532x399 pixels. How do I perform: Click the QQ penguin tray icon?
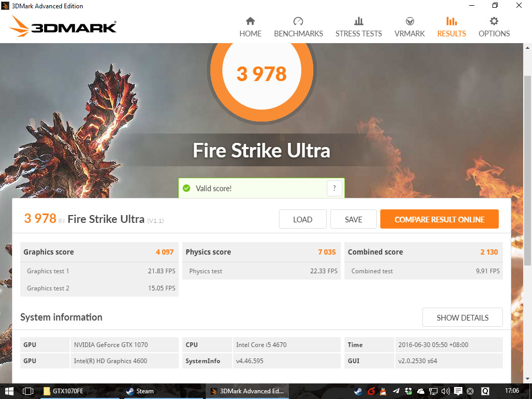click(x=383, y=391)
